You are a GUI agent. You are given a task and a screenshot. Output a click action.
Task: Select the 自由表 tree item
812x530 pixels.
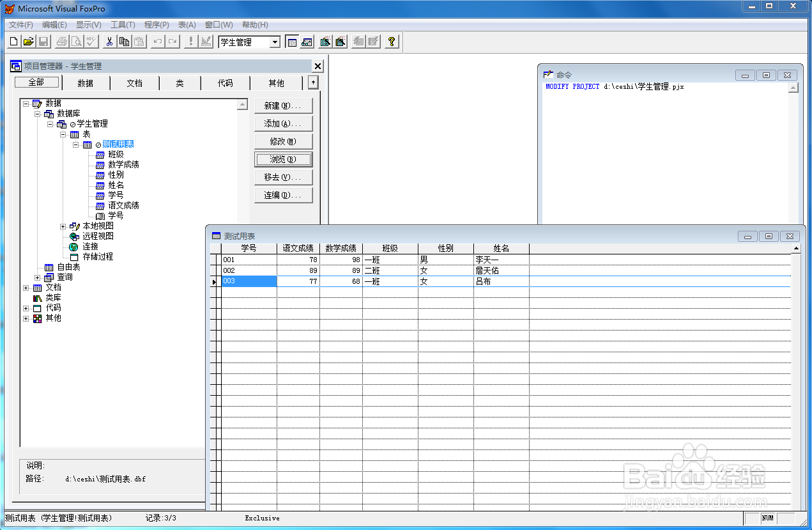point(68,267)
